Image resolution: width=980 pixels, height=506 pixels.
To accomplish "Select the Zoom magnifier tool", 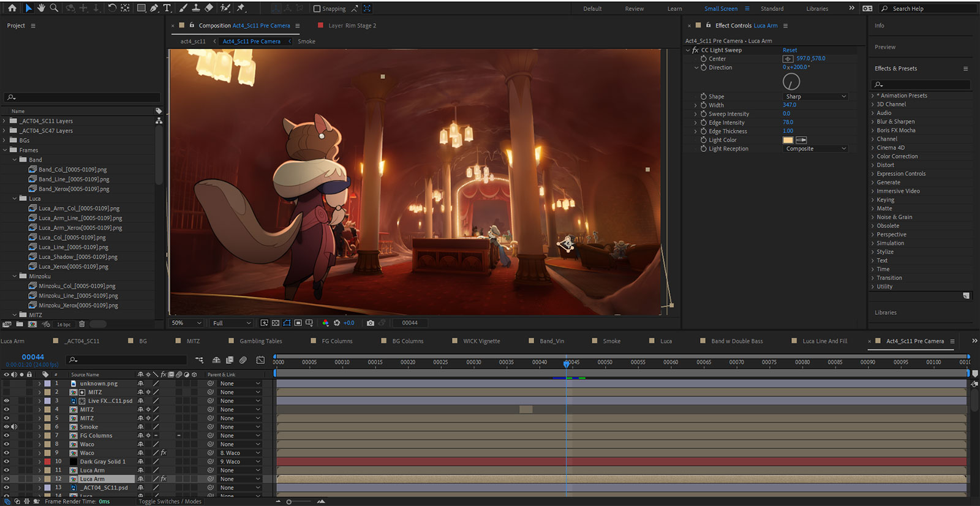I will [54, 8].
